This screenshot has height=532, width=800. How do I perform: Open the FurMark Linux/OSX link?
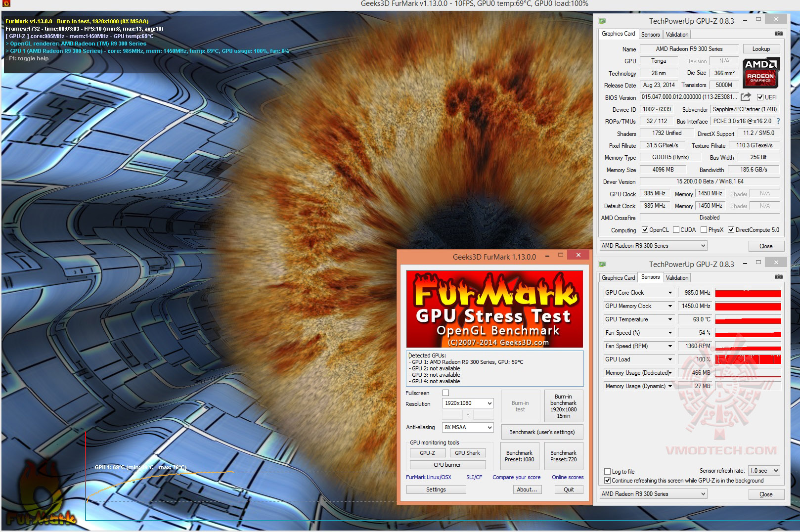tap(429, 477)
